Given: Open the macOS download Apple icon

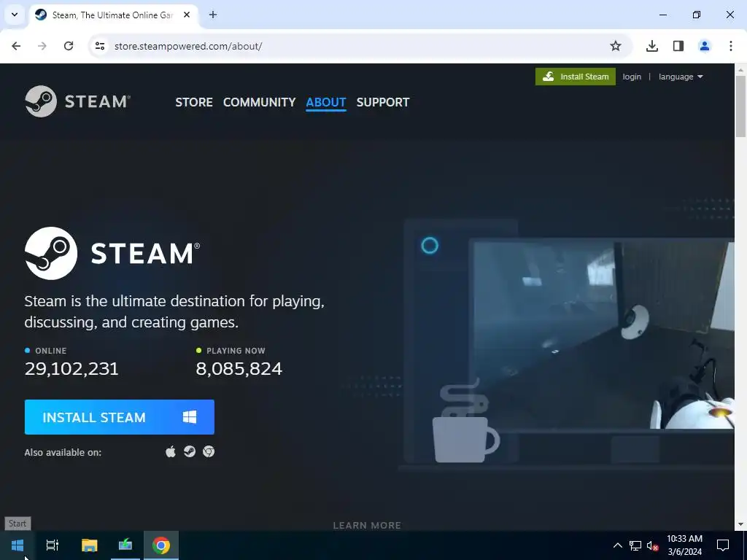Looking at the screenshot, I should [171, 451].
